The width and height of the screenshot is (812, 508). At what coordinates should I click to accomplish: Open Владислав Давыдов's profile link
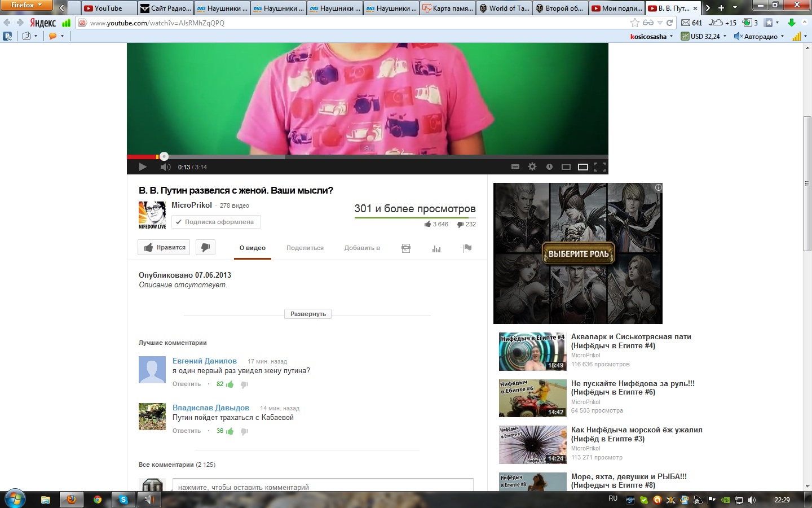point(211,408)
